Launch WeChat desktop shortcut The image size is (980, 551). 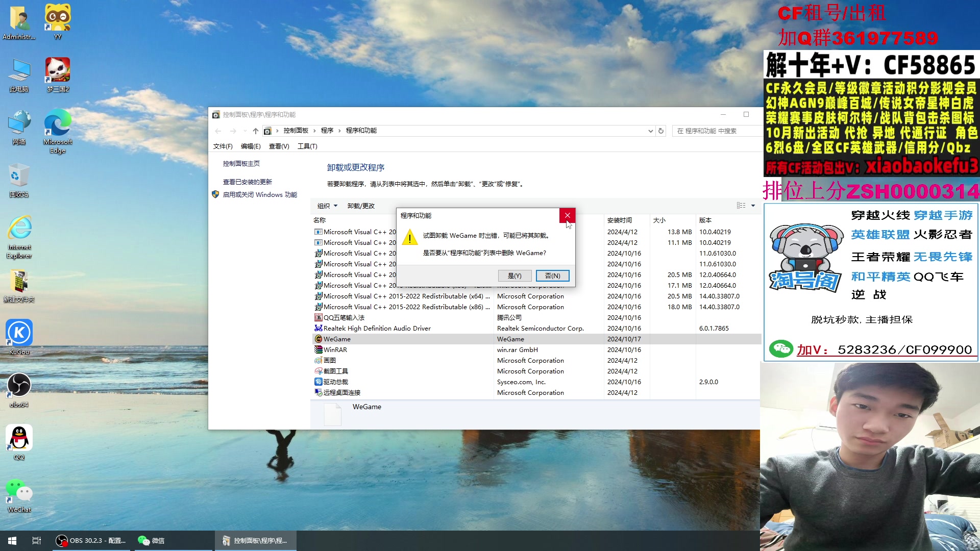click(x=19, y=495)
